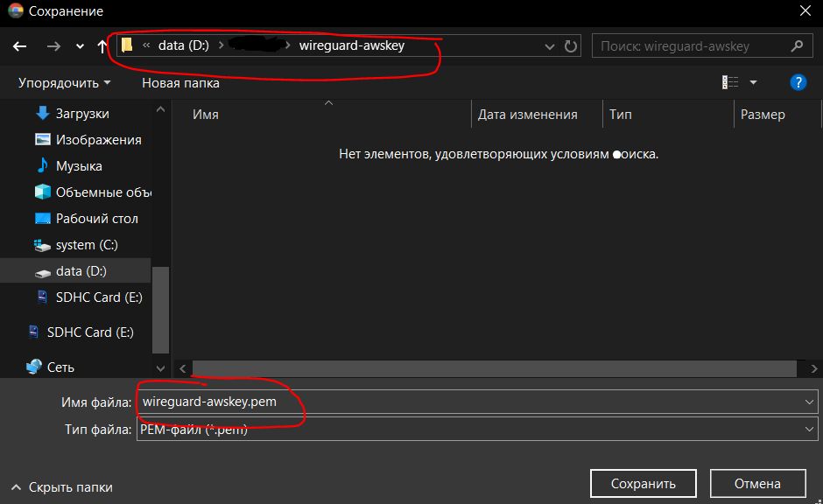Click the Отмена button
This screenshot has width=823, height=504.
757,483
